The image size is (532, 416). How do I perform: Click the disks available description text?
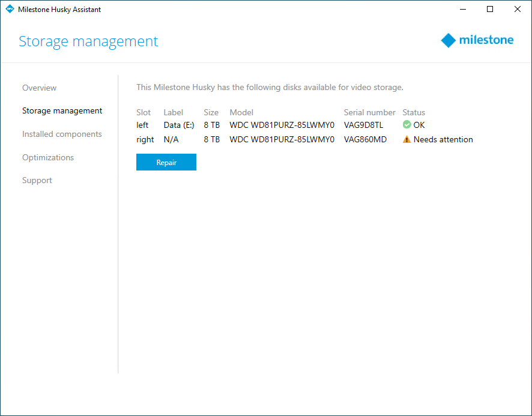pyautogui.click(x=270, y=88)
